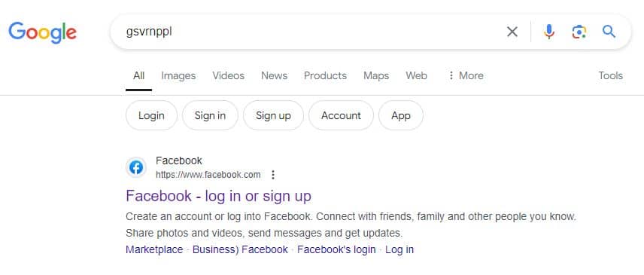This screenshot has width=644, height=275.
Task: Open Facebook - log in or sign up result
Action: click(218, 196)
